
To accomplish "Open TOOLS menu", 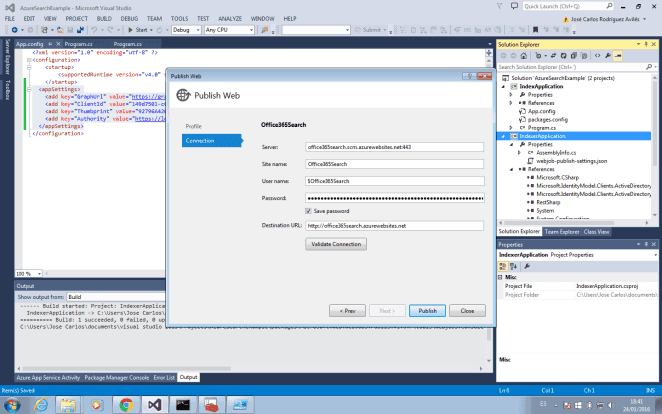I will tap(179, 19).
